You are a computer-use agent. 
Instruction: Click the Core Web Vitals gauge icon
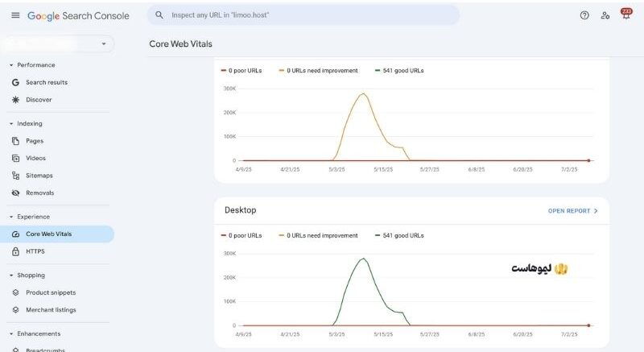(15, 234)
